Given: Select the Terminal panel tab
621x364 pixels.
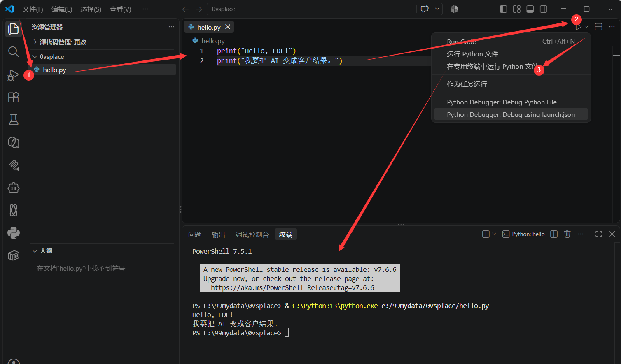Looking at the screenshot, I should [x=286, y=234].
